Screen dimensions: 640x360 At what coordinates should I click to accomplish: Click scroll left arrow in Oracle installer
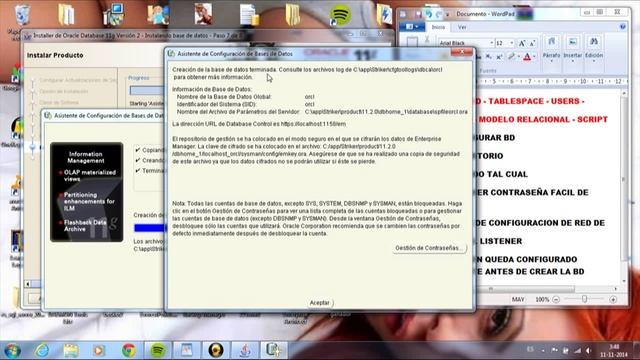pyautogui.click(x=28, y=284)
